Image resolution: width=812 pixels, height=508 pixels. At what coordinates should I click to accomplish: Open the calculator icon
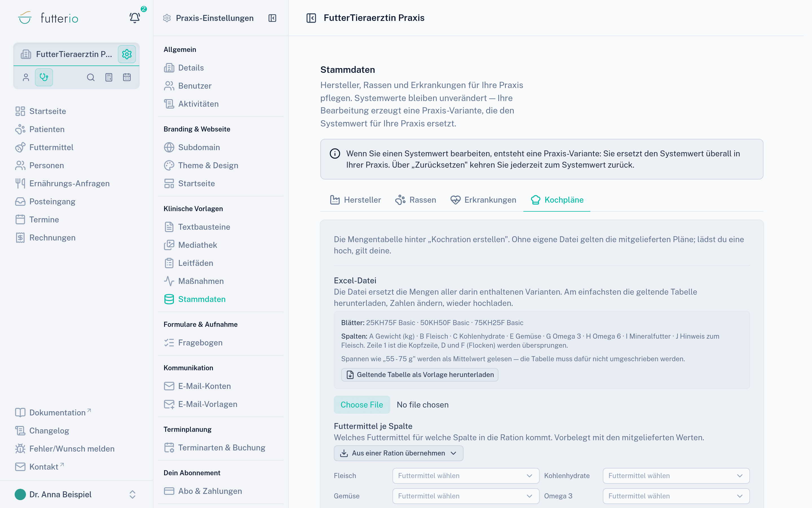109,77
